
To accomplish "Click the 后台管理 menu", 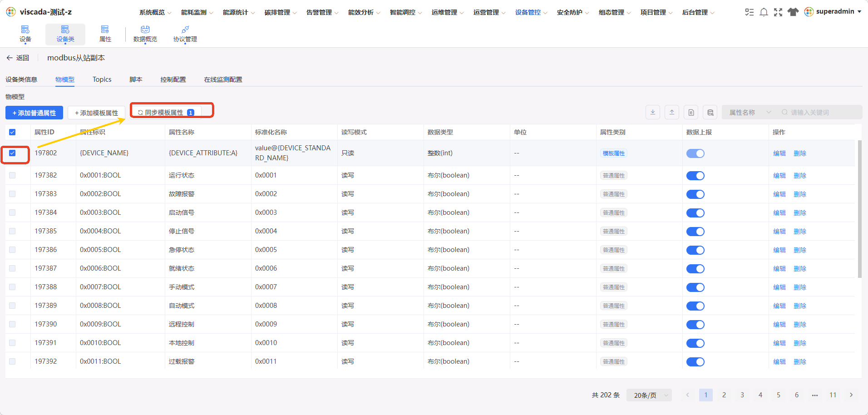I will click(x=698, y=12).
